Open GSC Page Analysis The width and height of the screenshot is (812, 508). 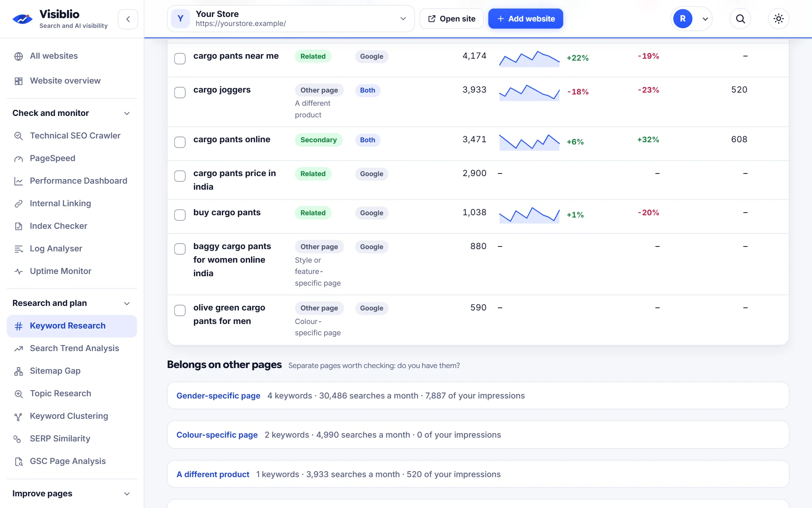(x=72, y=461)
